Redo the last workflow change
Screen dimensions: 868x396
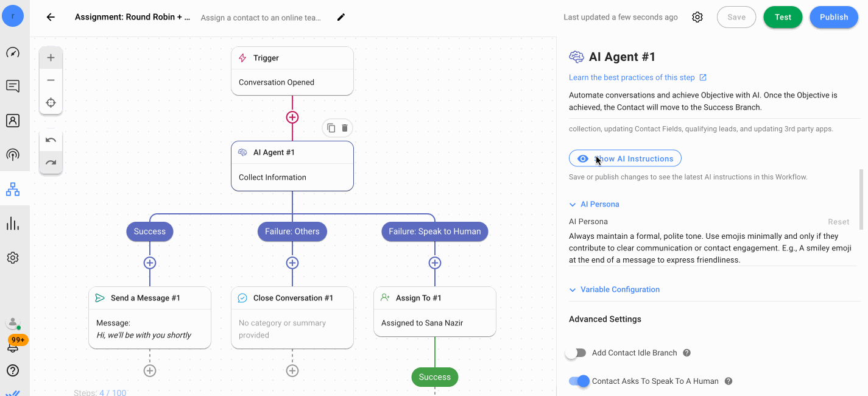pos(51,163)
